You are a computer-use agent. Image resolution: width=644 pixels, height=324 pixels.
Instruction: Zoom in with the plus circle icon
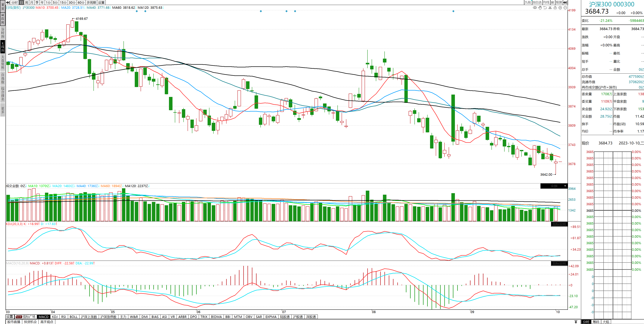[560, 8]
